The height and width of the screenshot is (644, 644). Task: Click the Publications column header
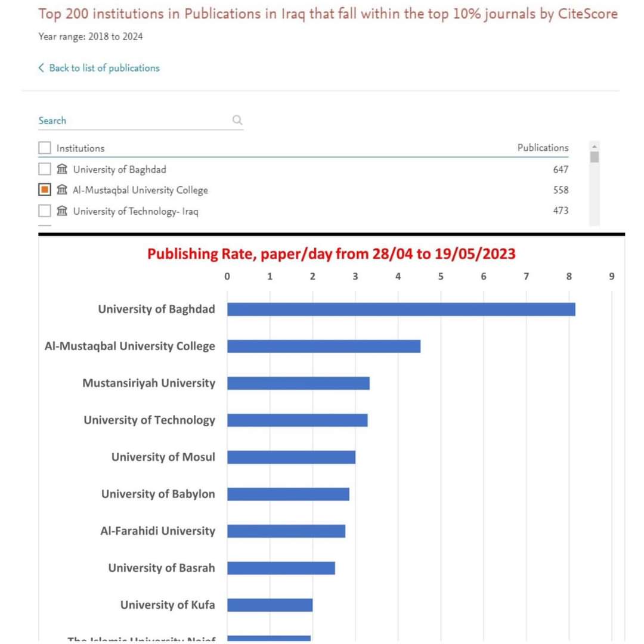coord(543,147)
